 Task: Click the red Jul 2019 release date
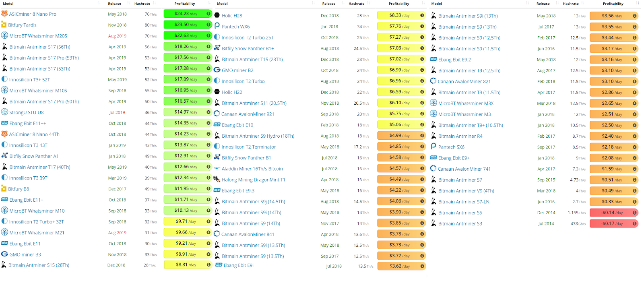pos(117,112)
